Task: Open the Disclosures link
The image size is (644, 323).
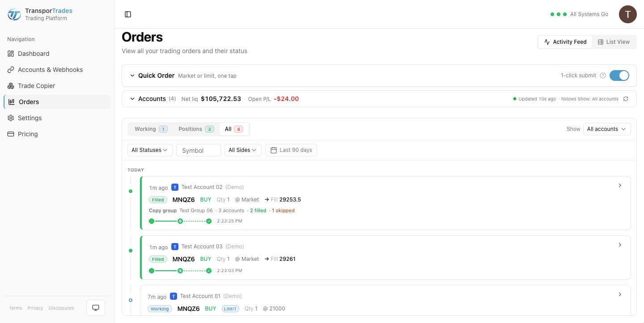Action: point(61,308)
